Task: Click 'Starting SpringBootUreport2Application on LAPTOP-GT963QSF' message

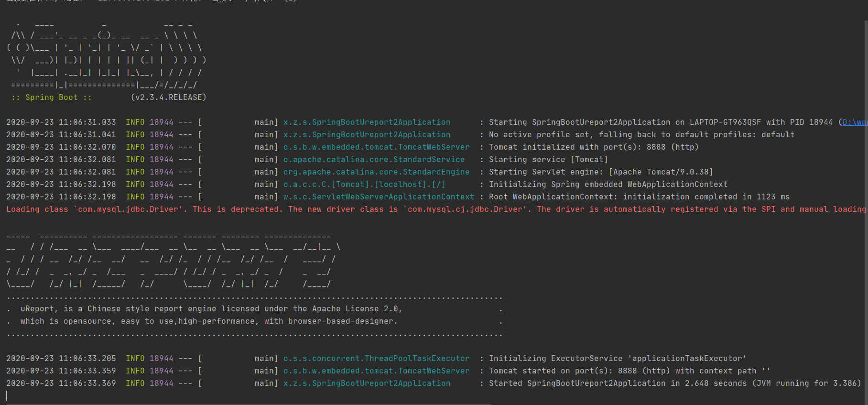Action: point(625,122)
